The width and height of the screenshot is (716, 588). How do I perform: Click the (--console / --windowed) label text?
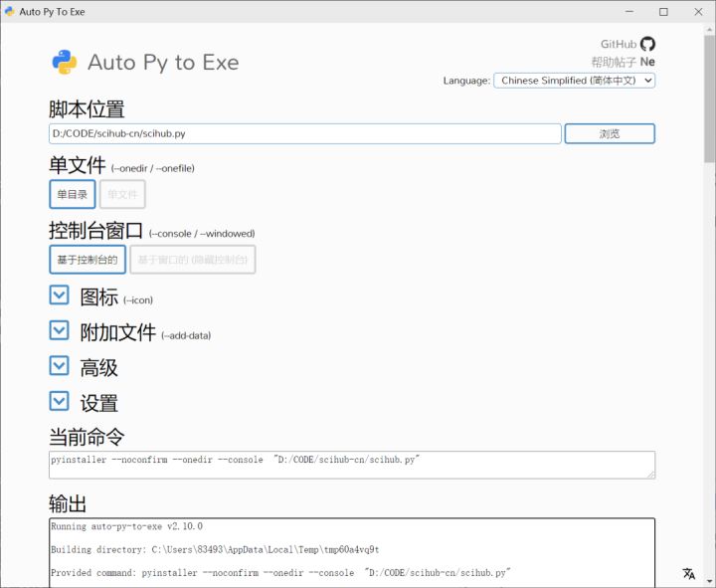(202, 234)
